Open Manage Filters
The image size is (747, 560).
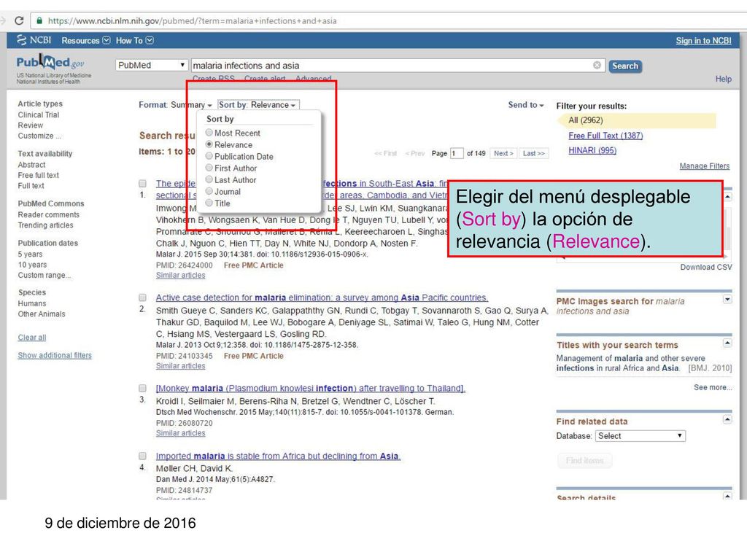[x=704, y=166]
